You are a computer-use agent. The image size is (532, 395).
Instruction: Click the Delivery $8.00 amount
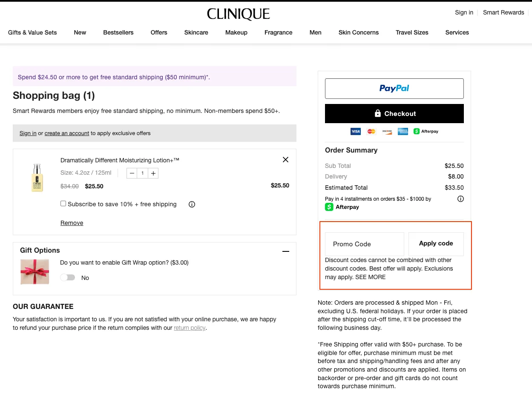(456, 176)
